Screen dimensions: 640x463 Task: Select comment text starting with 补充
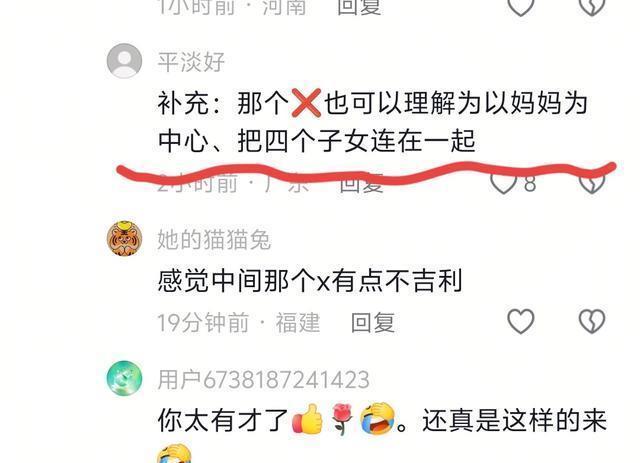373,122
